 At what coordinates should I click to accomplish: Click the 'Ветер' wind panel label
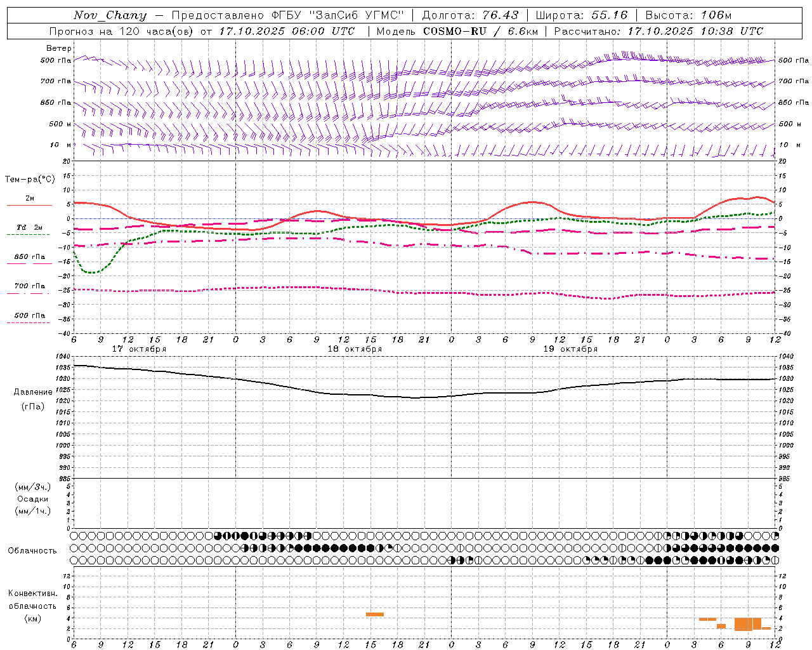(59, 48)
